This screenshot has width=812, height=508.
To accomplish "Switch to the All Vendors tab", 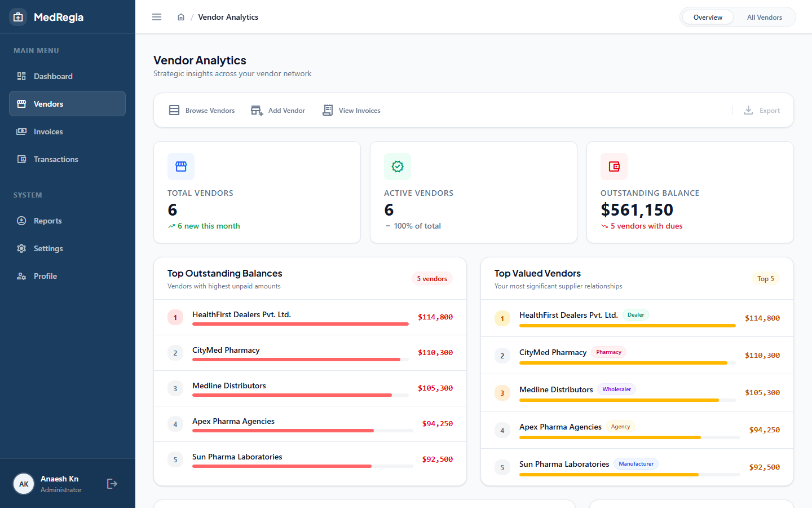I will tap(765, 17).
